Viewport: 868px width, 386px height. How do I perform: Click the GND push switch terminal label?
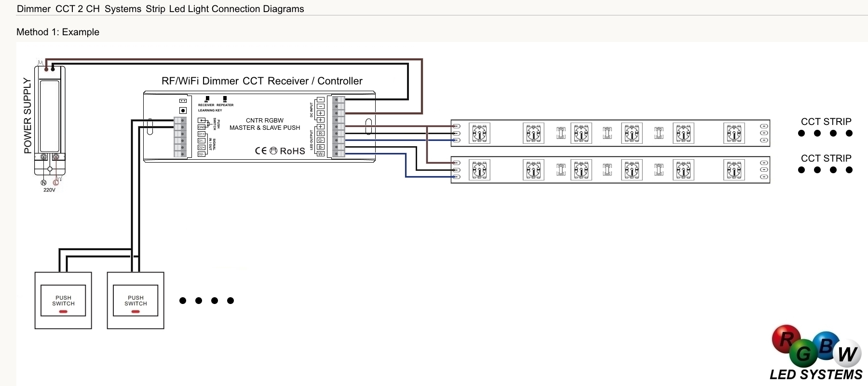[x=202, y=127]
